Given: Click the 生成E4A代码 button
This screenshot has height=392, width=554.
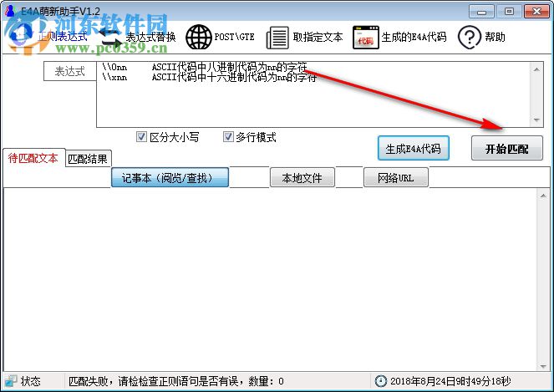Looking at the screenshot, I should pos(414,149).
